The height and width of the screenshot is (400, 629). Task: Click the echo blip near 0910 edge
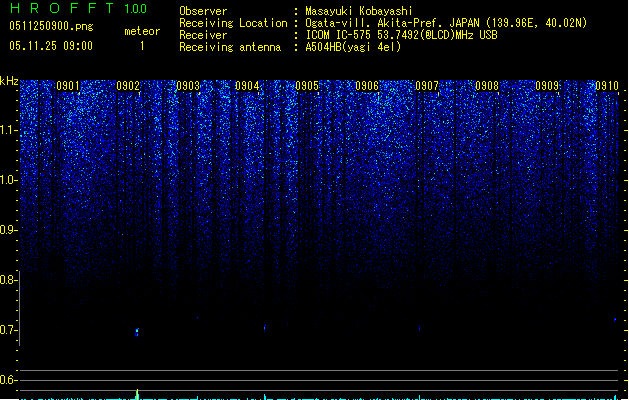[x=615, y=320]
